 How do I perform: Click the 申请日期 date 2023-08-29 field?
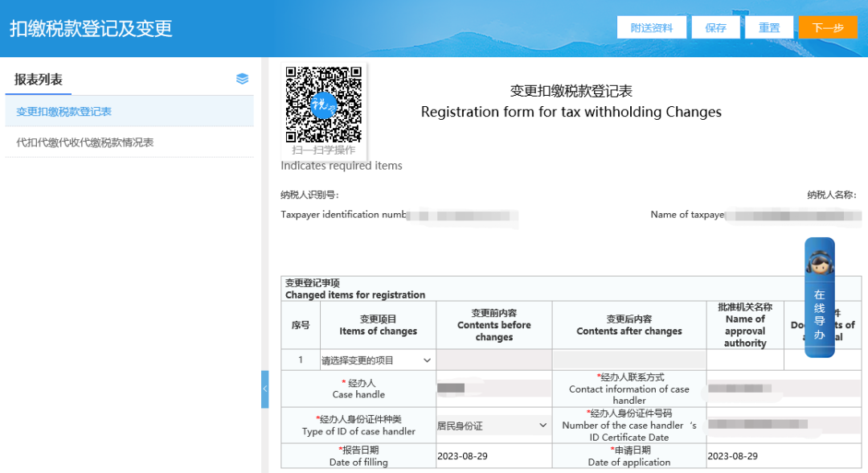[x=784, y=456]
